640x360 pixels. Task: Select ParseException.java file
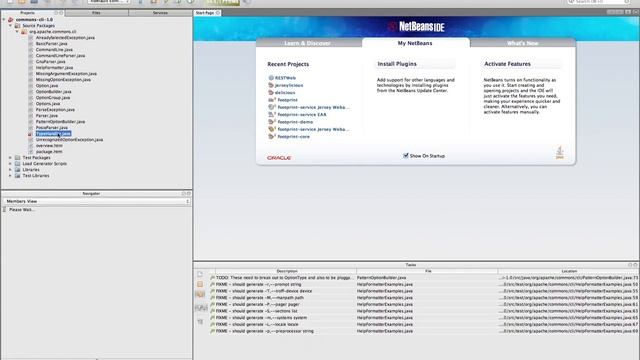pos(55,109)
